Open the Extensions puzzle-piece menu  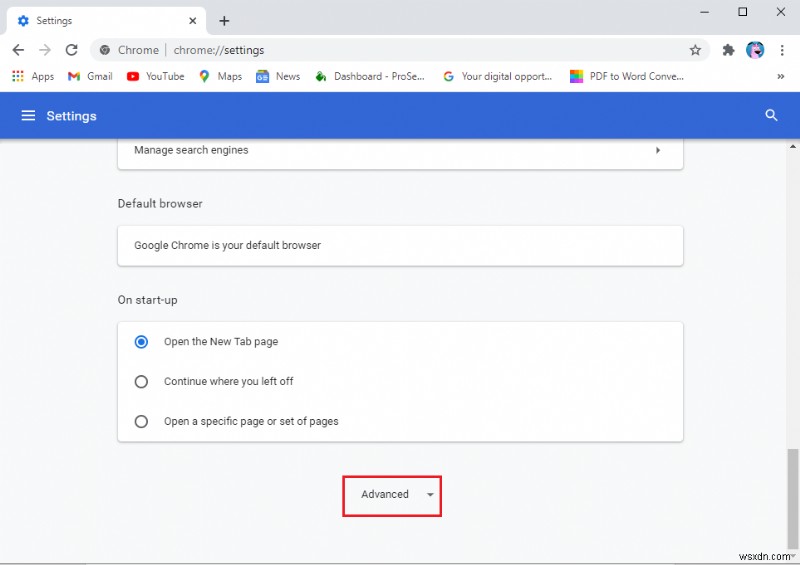click(x=729, y=50)
